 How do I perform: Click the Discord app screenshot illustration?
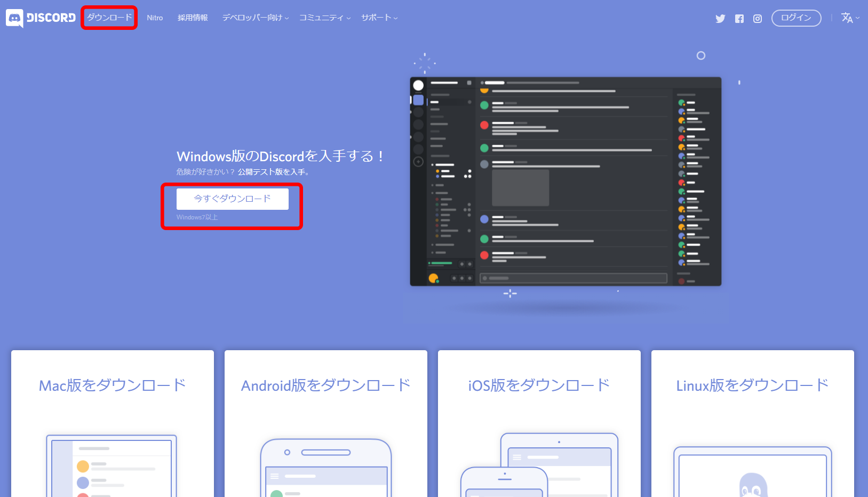(x=566, y=182)
